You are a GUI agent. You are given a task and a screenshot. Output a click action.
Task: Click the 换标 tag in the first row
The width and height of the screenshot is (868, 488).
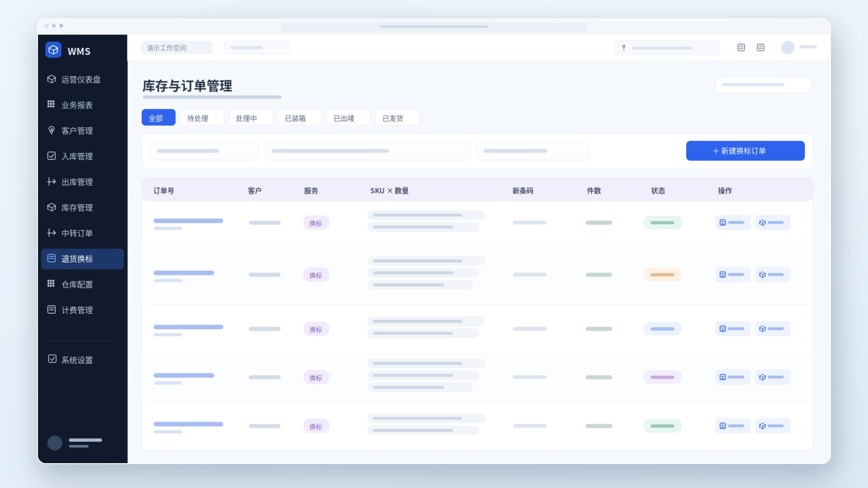(x=316, y=223)
